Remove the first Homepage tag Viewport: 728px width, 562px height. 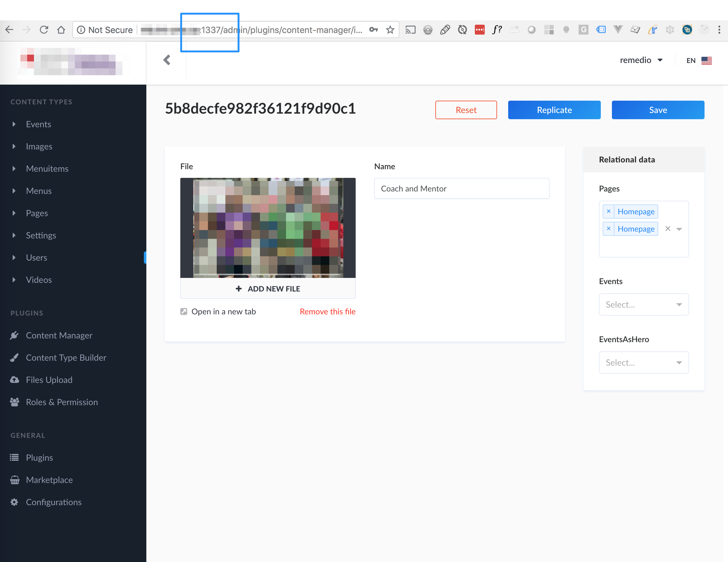(x=609, y=211)
